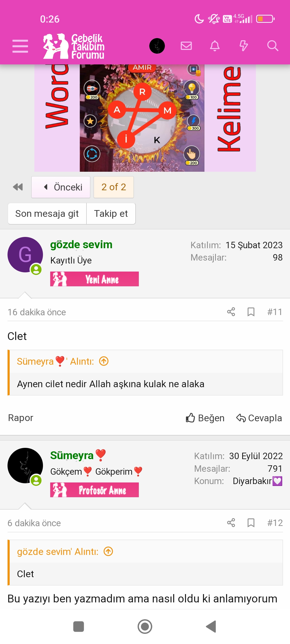The width and height of the screenshot is (290, 644).
Task: Open the lightning bolt new posts icon
Action: pos(244,46)
